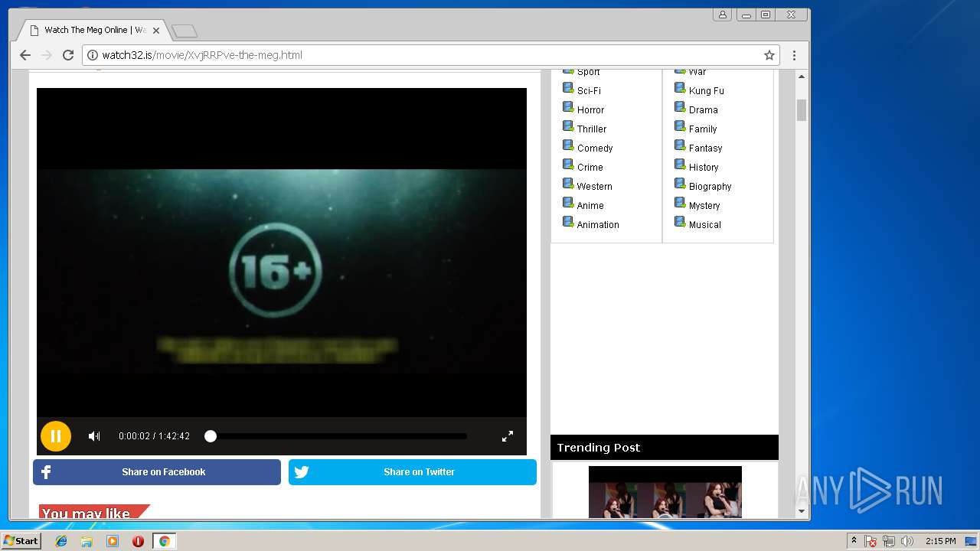Pause the video with the yellow button
This screenshot has width=980, height=551.
point(56,436)
